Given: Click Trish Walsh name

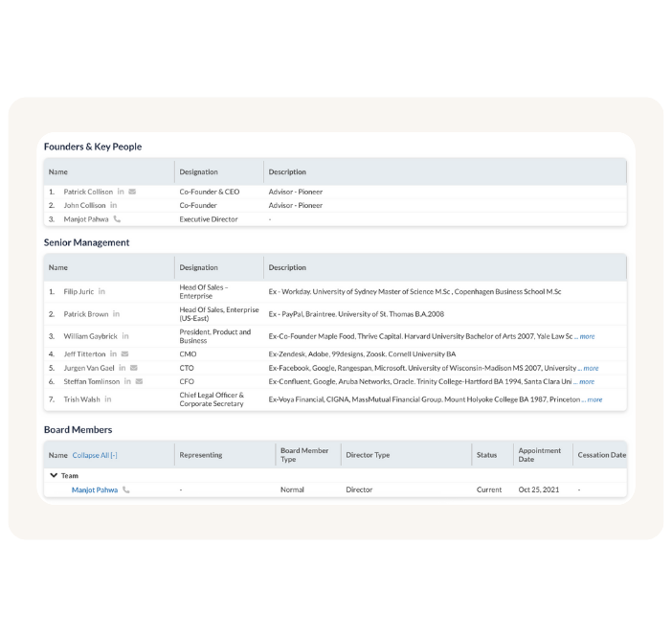Looking at the screenshot, I should point(82,399).
